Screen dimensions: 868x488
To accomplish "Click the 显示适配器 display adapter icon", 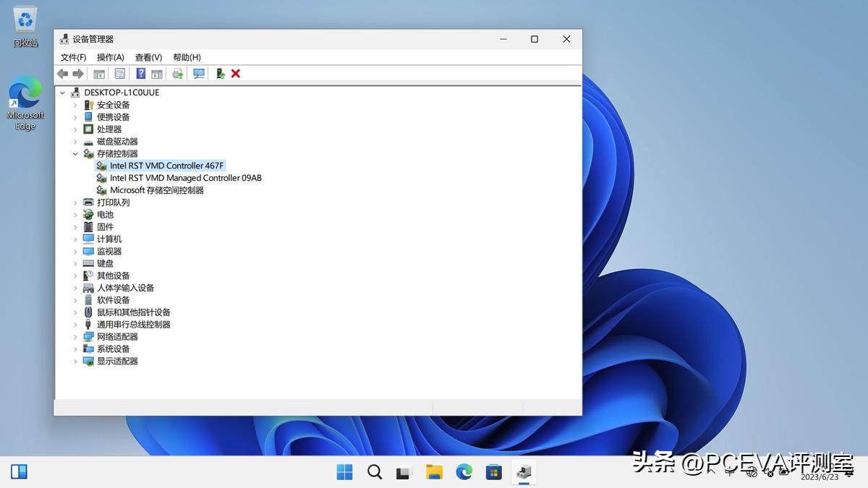I will point(88,361).
